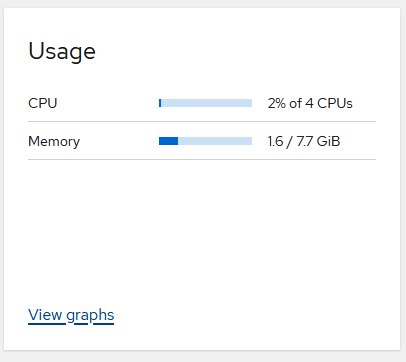Click the word 'CPUs' in CPU value
406x362 pixels.
click(x=335, y=103)
